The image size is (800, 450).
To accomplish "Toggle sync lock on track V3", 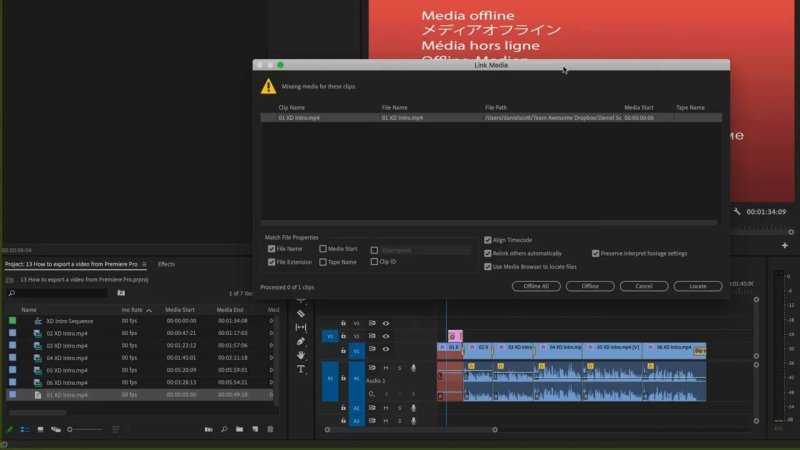I will (372, 323).
